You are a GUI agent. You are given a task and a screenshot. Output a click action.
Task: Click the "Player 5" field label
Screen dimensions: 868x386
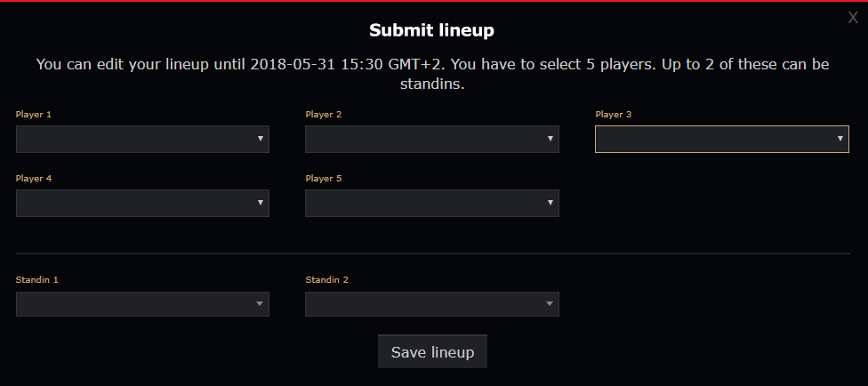click(324, 179)
